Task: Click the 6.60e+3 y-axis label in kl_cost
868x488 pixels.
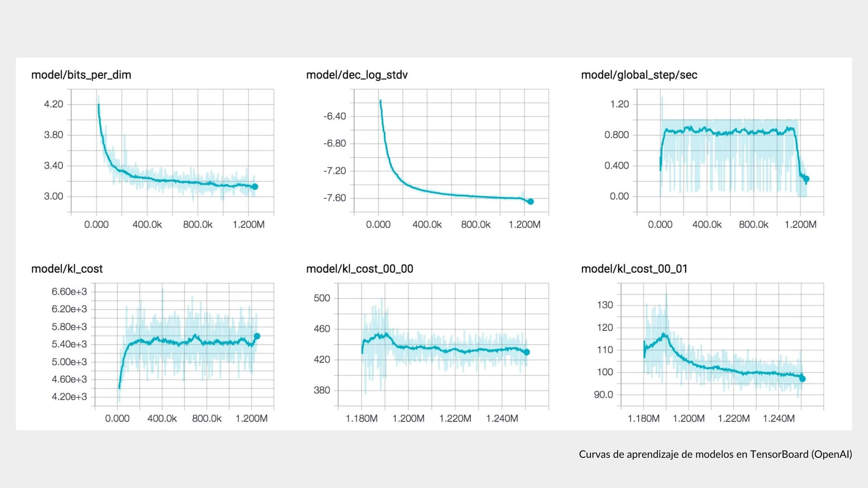Action: 69,292
